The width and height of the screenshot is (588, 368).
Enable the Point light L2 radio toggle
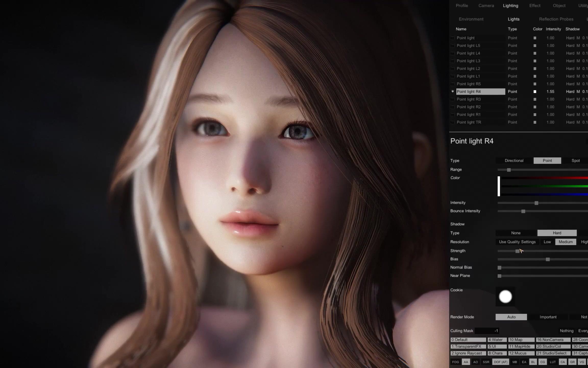click(452, 68)
